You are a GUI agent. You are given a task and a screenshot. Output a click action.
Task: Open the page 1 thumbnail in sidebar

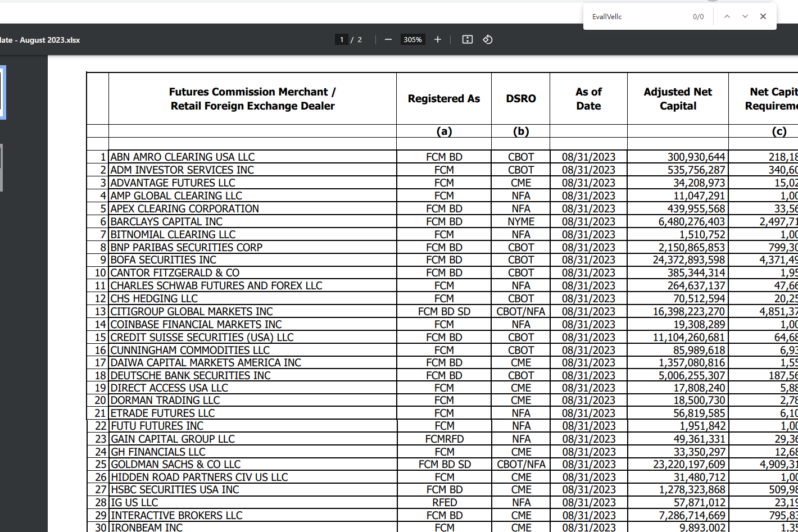[x=2, y=93]
